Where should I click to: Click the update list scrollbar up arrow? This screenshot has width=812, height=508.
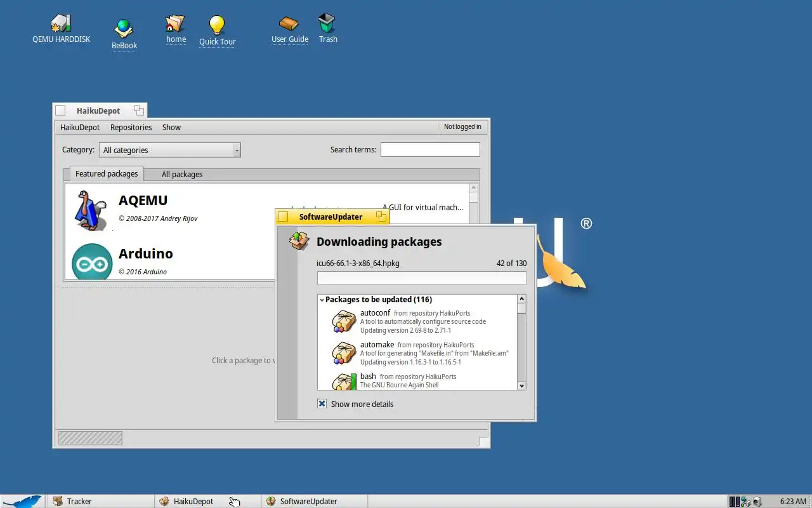[x=521, y=298]
